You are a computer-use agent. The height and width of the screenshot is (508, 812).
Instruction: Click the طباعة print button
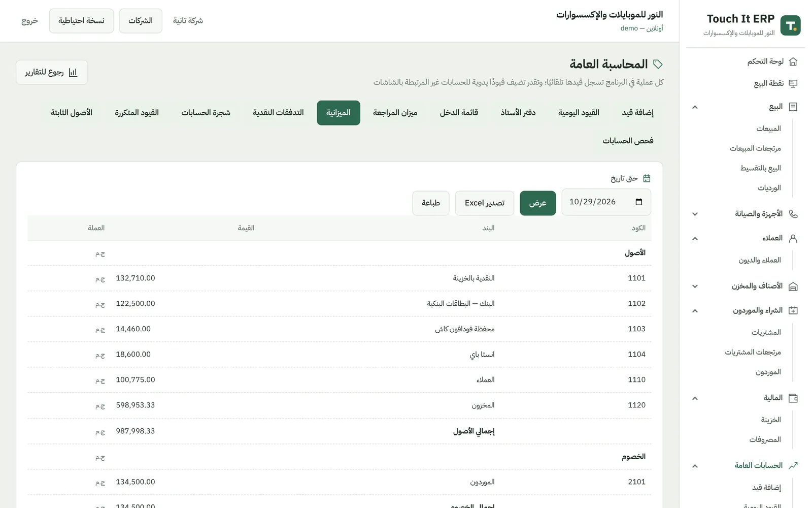click(x=431, y=203)
